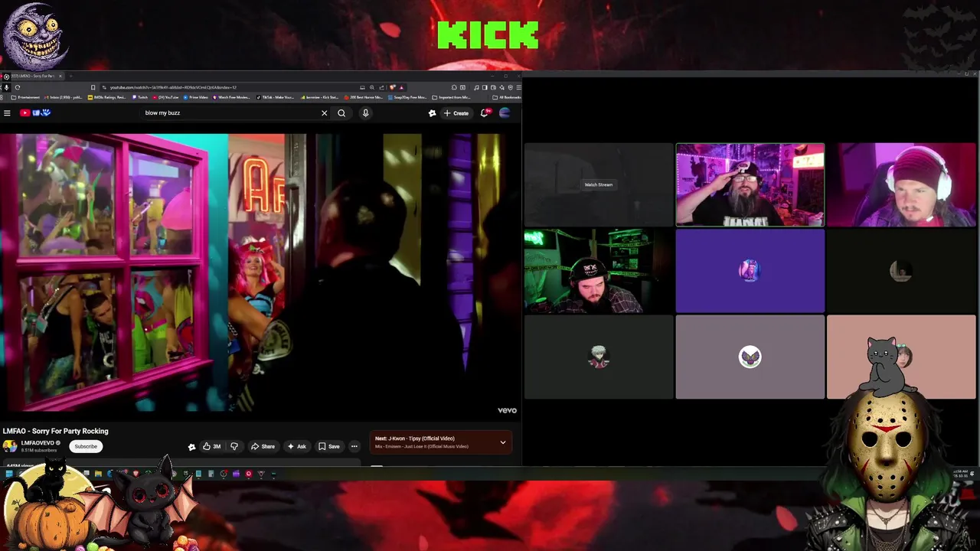Viewport: 980px width, 551px height.
Task: Open the YouTube Create button
Action: point(456,113)
